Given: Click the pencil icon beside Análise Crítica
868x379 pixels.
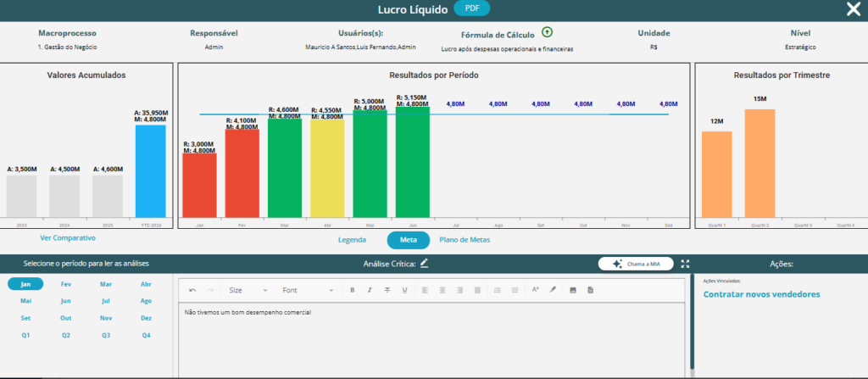Looking at the screenshot, I should (425, 263).
